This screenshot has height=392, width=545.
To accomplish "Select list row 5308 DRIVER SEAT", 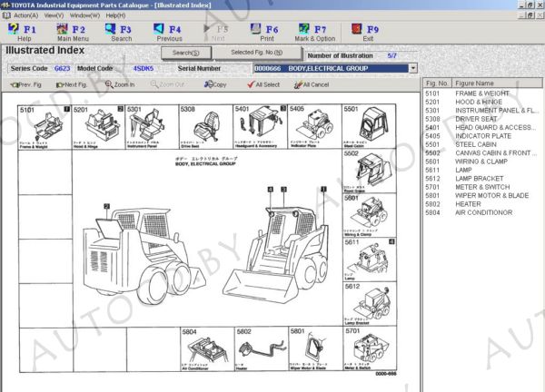I will pyautogui.click(x=481, y=119).
